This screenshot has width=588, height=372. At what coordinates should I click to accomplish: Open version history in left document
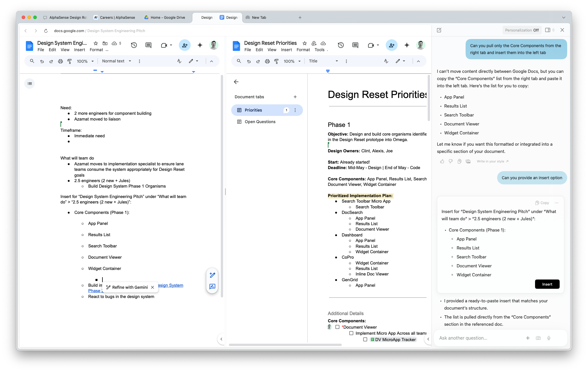point(134,45)
